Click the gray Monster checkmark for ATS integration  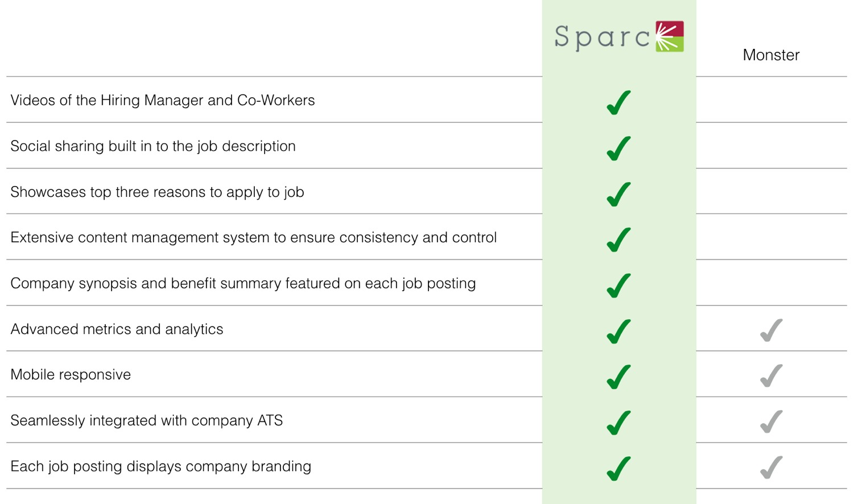[772, 422]
